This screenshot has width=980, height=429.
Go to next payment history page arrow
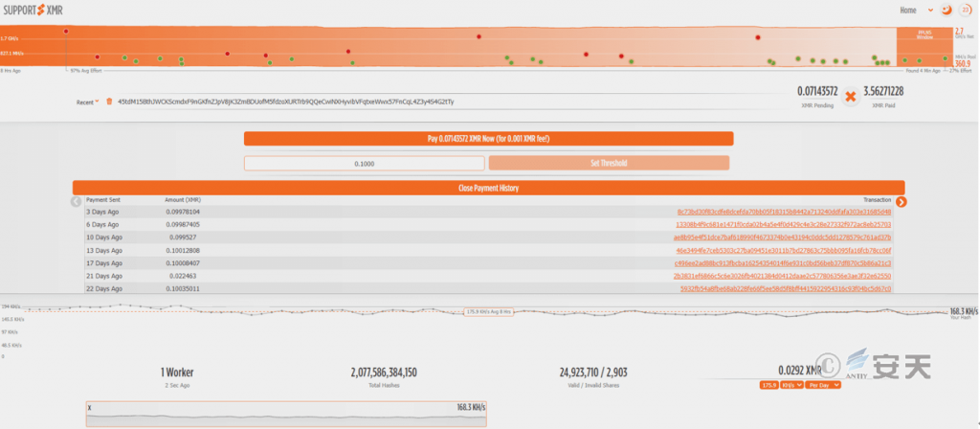click(x=901, y=202)
